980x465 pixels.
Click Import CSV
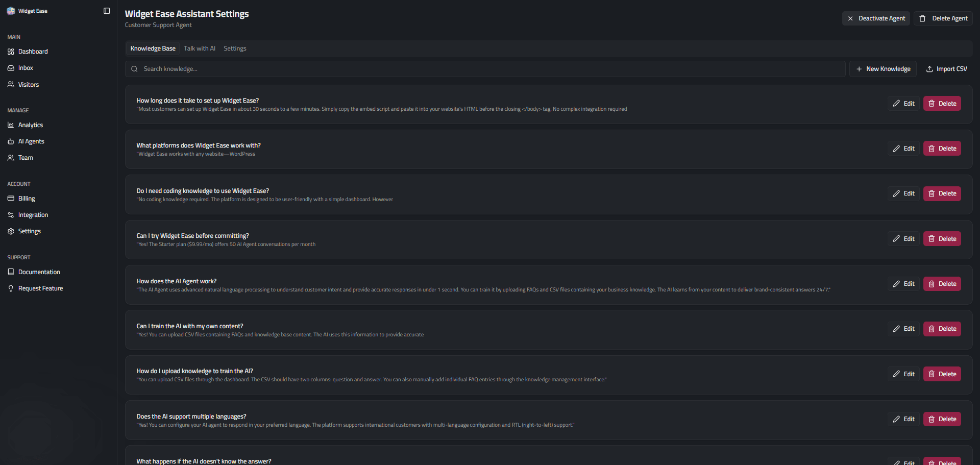946,68
